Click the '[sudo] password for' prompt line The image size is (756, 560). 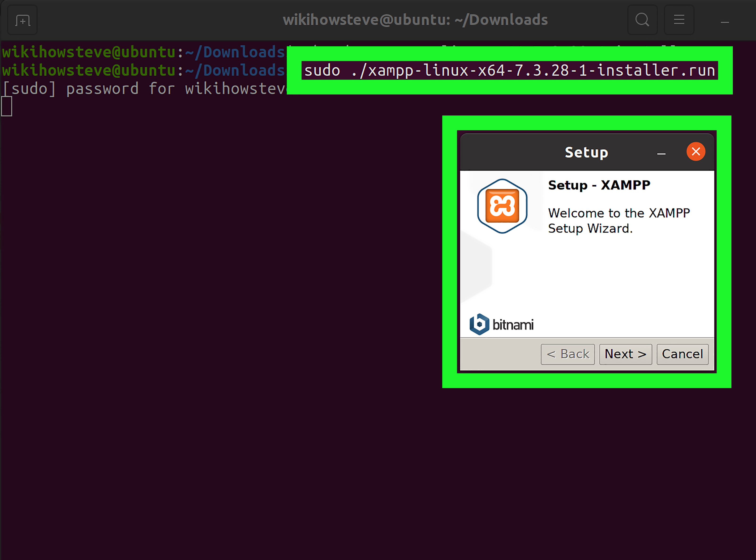(145, 89)
